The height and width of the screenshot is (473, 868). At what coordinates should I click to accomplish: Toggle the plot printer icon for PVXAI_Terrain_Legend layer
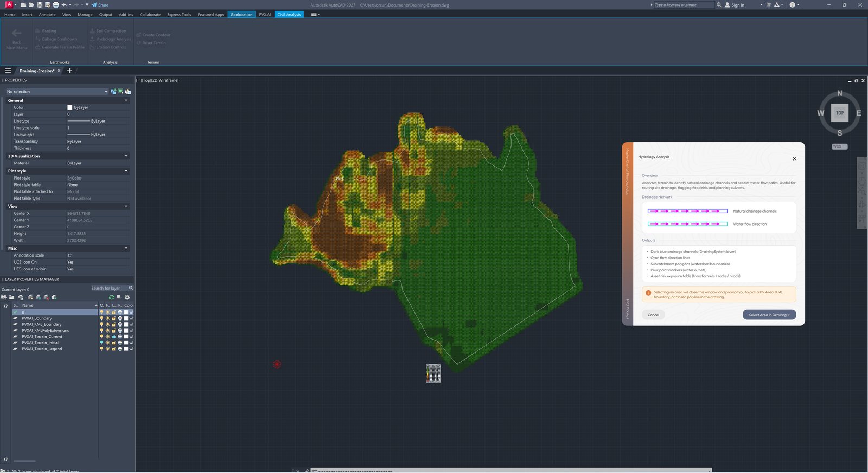pyautogui.click(x=120, y=349)
